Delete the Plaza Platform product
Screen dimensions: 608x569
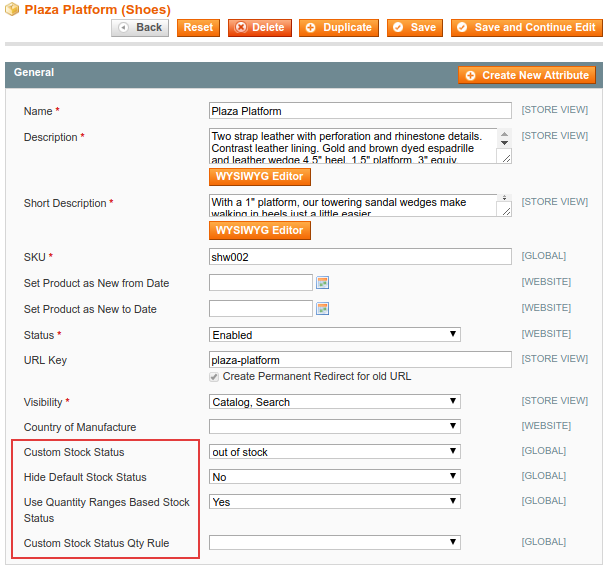click(x=259, y=28)
